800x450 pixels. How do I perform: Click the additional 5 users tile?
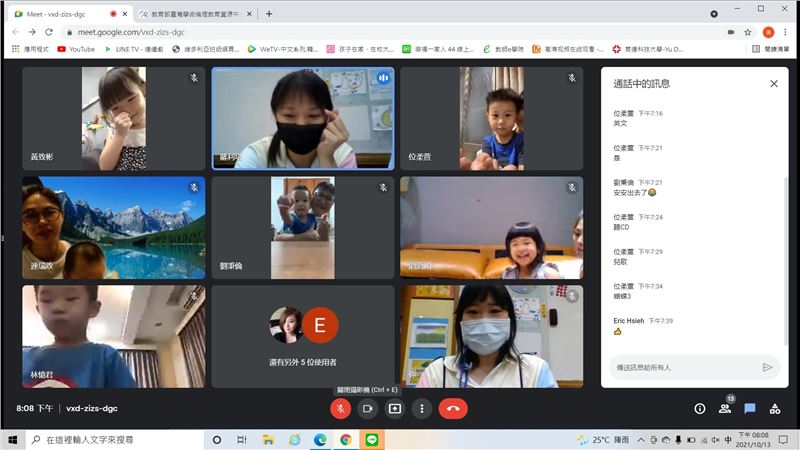pos(303,337)
